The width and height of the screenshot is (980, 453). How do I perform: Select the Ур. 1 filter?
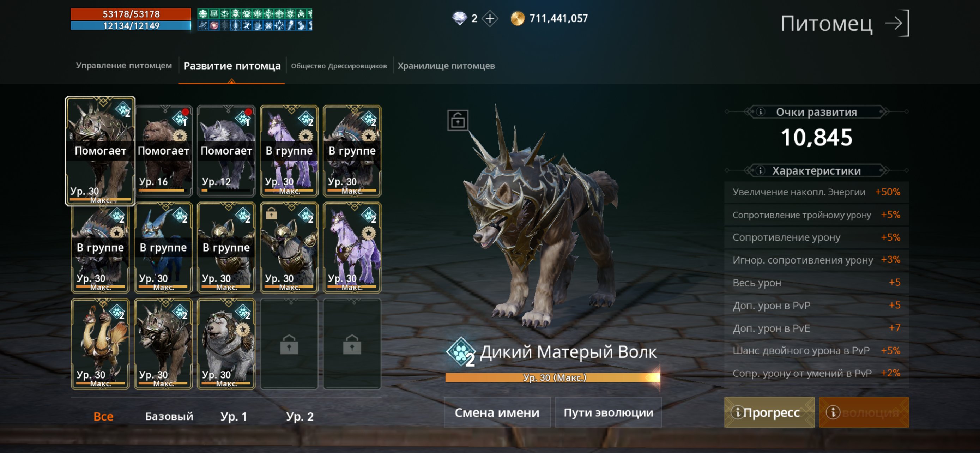pos(234,417)
